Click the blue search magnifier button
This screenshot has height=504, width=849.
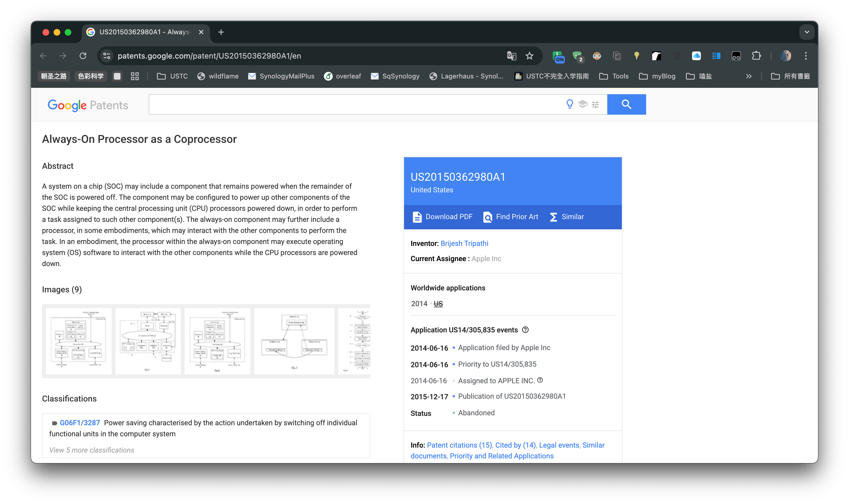pos(626,104)
